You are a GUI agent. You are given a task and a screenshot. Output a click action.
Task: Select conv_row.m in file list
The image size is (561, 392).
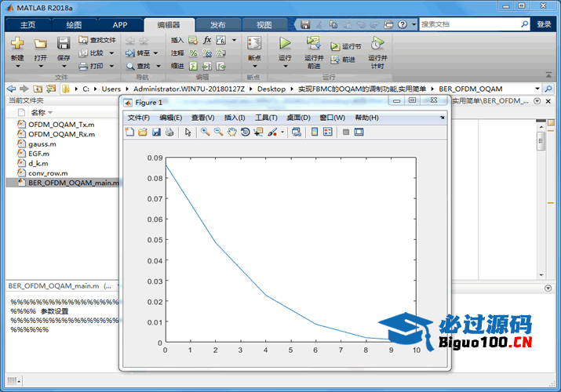click(x=48, y=173)
